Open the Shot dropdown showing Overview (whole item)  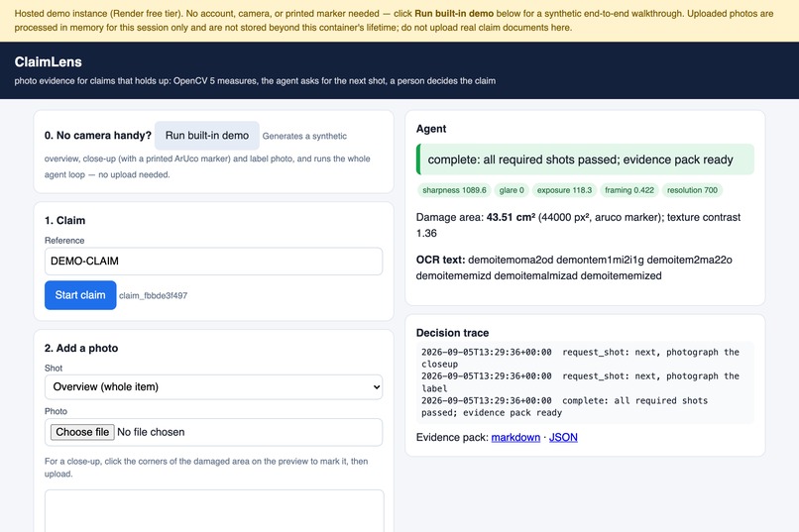pyautogui.click(x=213, y=387)
